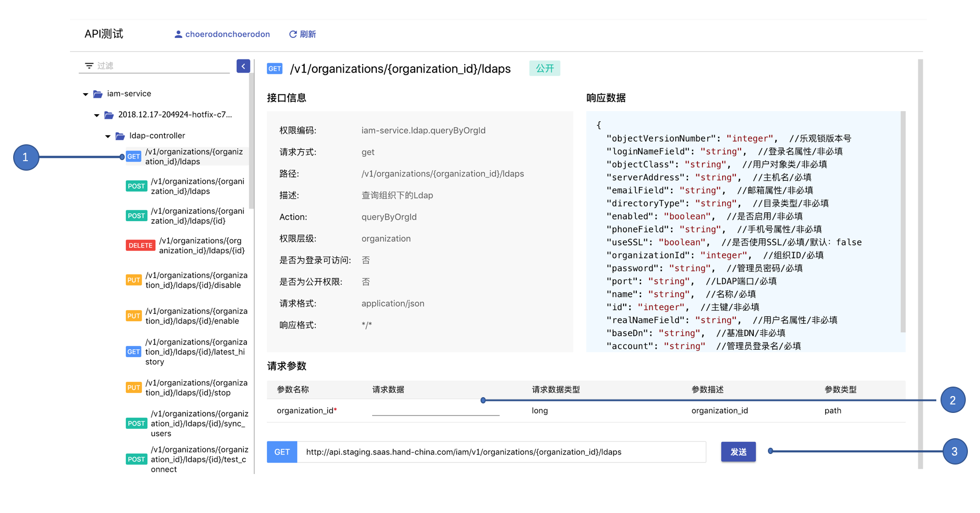Click the application/json request format value

pos(393,303)
